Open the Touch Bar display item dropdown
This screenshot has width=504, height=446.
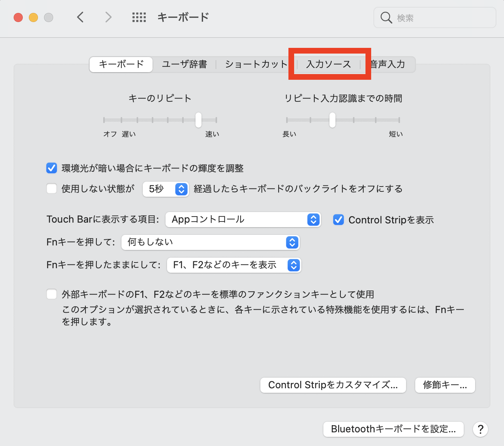coord(243,219)
